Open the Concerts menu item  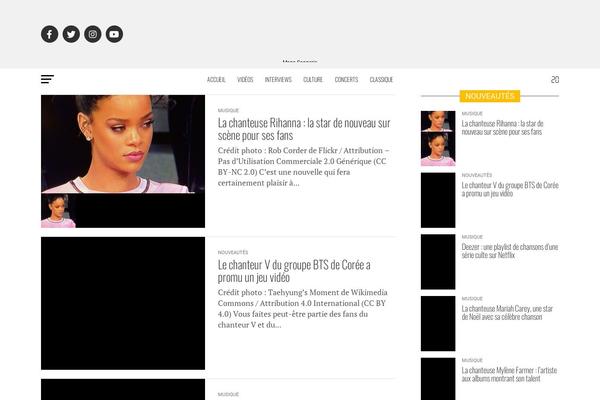(346, 80)
